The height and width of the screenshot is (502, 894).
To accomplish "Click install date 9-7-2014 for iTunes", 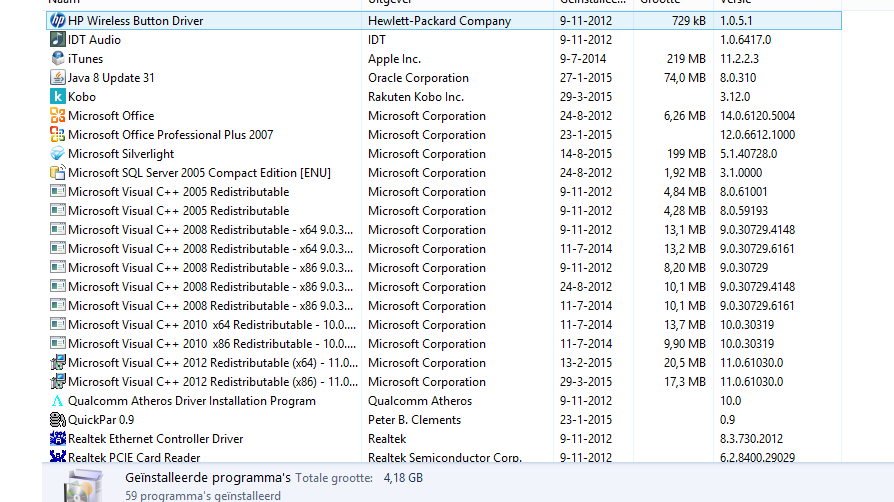I will pyautogui.click(x=583, y=59).
